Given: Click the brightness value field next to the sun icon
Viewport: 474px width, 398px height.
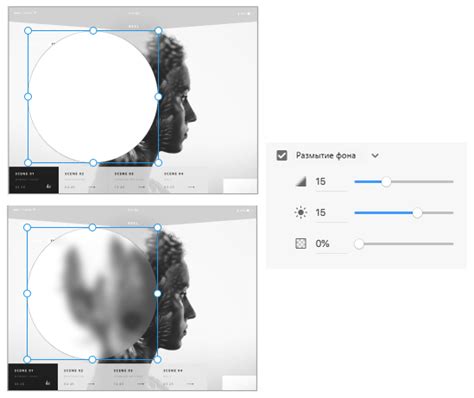Looking at the screenshot, I should tap(331, 213).
